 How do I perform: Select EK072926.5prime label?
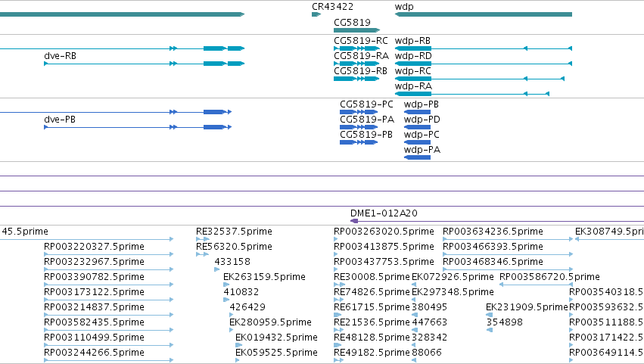coord(453,277)
